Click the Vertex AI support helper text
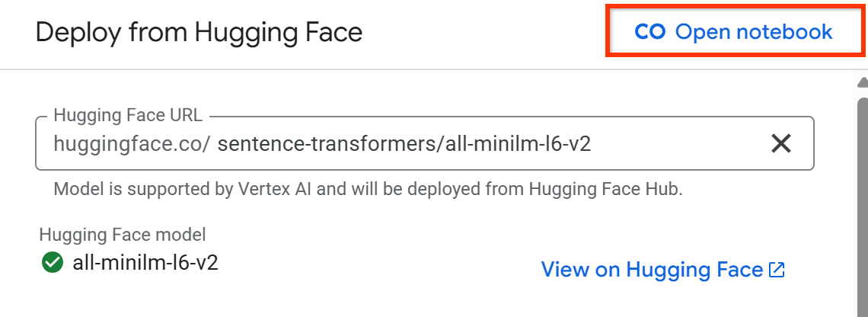This screenshot has height=317, width=868. tap(368, 189)
